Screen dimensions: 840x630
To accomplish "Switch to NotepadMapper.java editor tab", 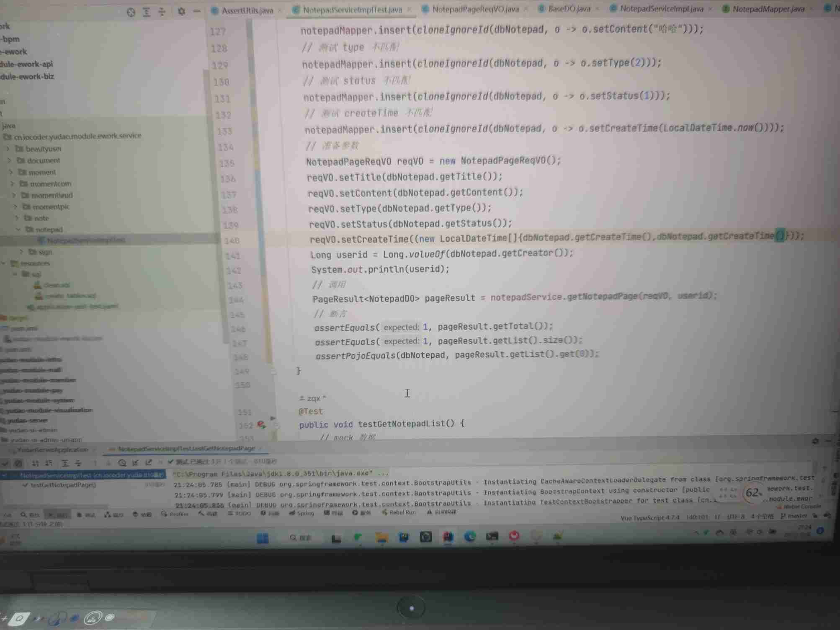I will coord(768,9).
